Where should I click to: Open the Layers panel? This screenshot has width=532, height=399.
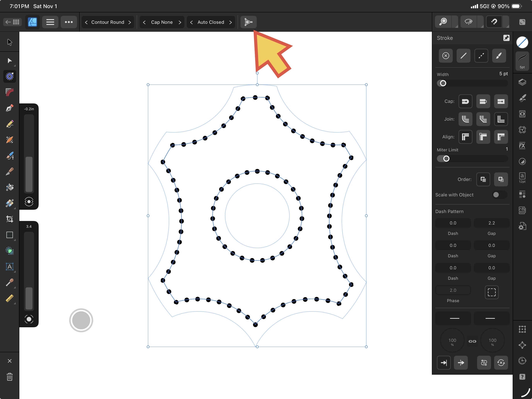tap(522, 82)
